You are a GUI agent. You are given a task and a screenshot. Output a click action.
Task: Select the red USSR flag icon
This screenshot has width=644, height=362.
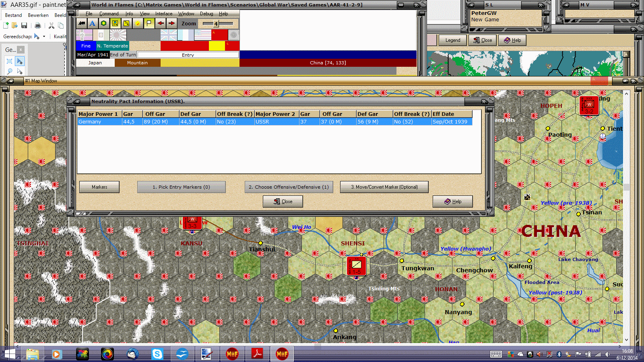(x=220, y=35)
